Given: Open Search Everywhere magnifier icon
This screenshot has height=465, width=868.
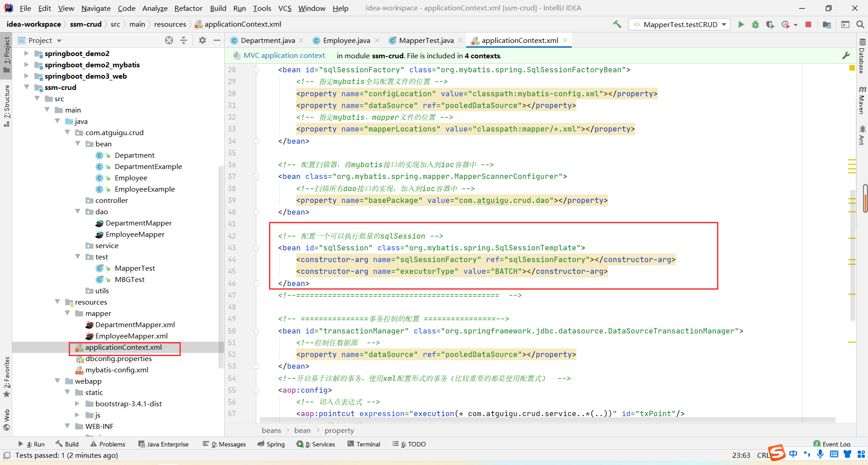Looking at the screenshot, I should tap(860, 24).
